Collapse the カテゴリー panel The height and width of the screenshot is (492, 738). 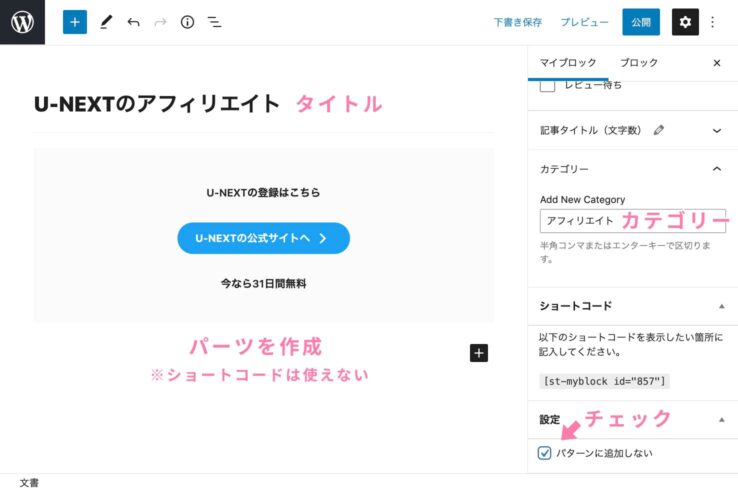tap(633, 169)
